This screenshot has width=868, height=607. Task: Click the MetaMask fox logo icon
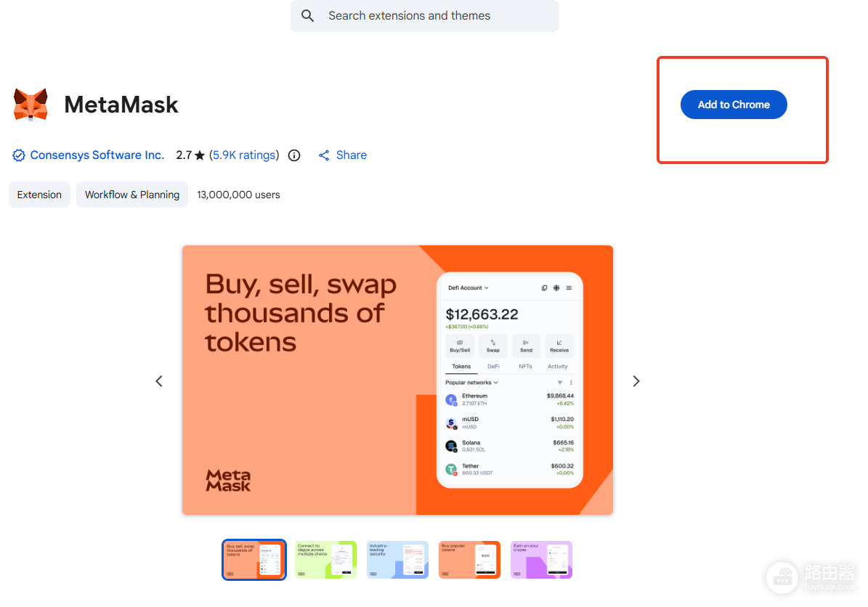tap(31, 105)
